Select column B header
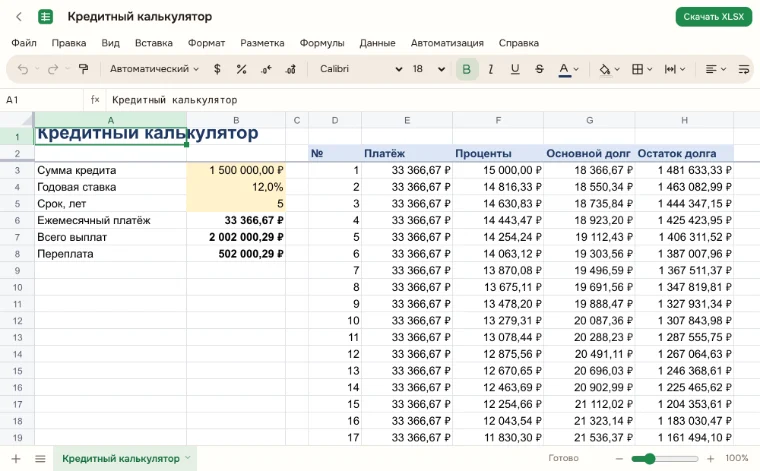This screenshot has width=760, height=471. pyautogui.click(x=236, y=120)
